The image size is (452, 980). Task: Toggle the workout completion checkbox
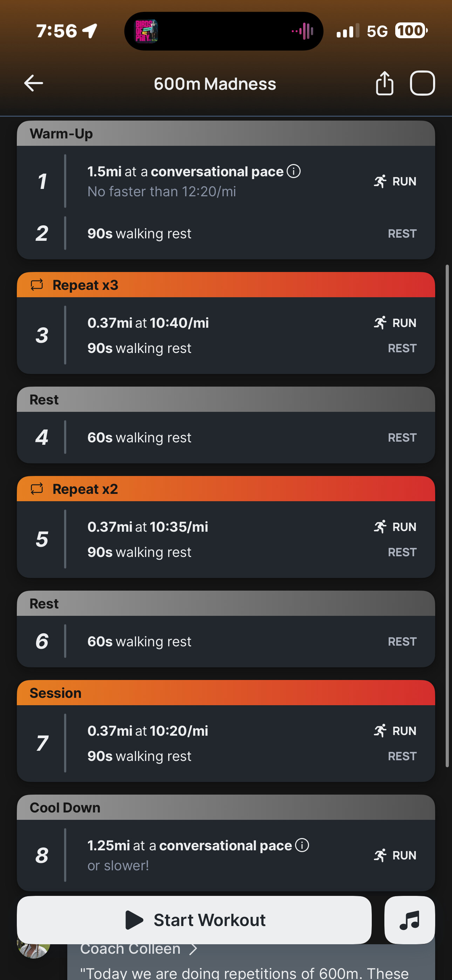pyautogui.click(x=422, y=83)
